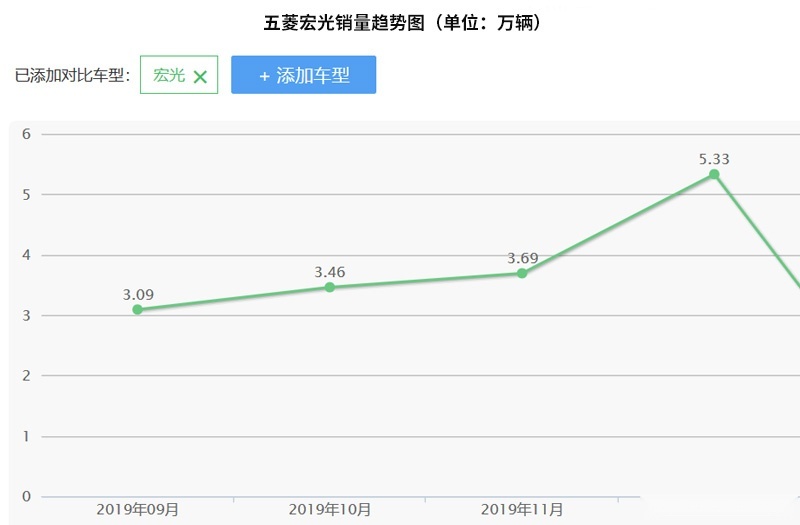Click the y-axis value 0
This screenshot has height=525, width=800.
[27, 496]
